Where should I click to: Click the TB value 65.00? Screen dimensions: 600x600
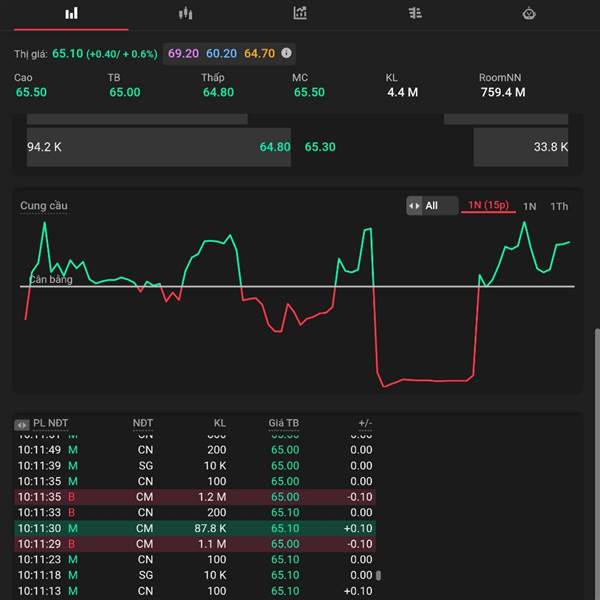[x=125, y=92]
